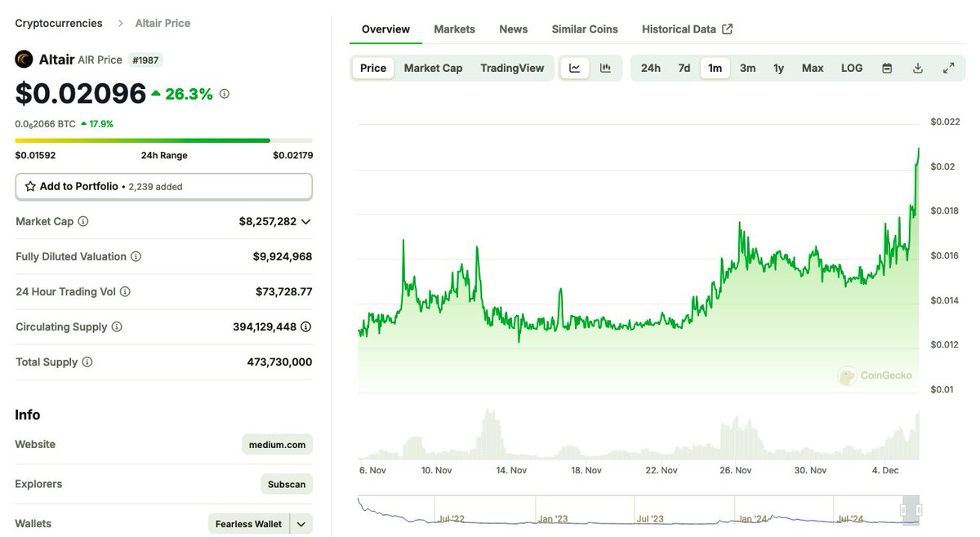
Task: Click info icon next to 26.3% change
Action: click(225, 94)
